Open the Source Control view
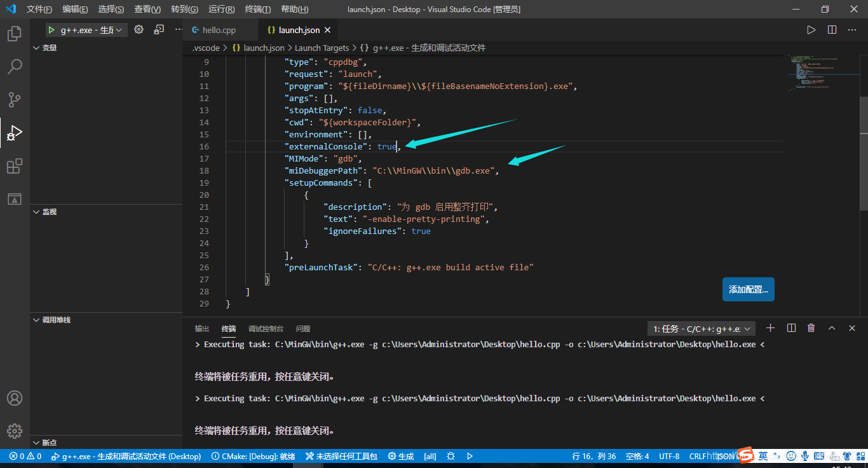 pyautogui.click(x=15, y=99)
